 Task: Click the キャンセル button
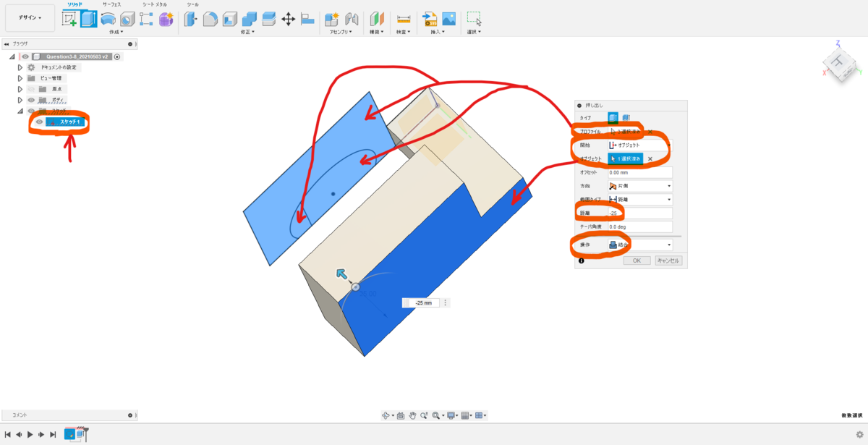click(x=668, y=260)
